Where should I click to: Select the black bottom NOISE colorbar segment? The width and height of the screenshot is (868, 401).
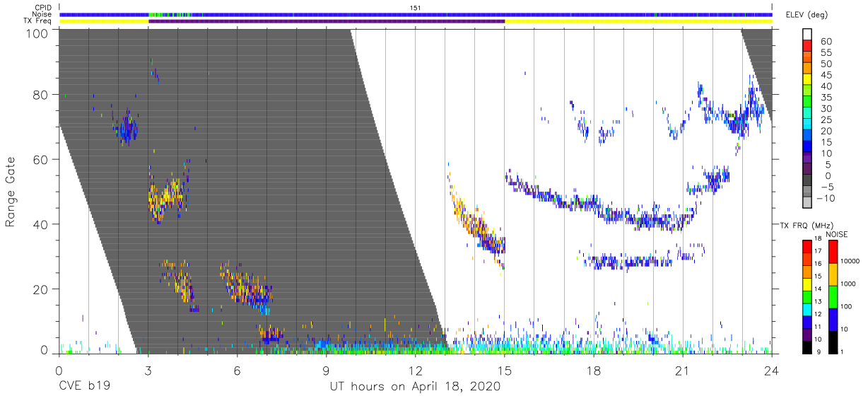[833, 342]
